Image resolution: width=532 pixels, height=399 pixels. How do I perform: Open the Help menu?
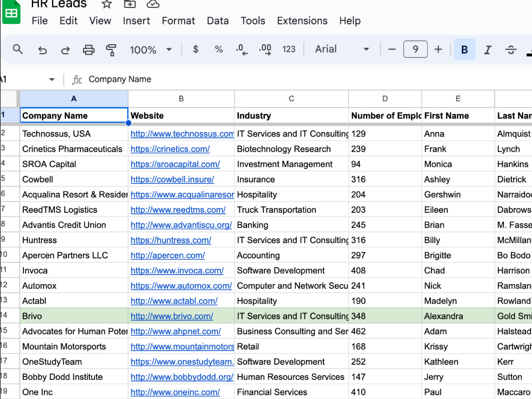(x=350, y=21)
